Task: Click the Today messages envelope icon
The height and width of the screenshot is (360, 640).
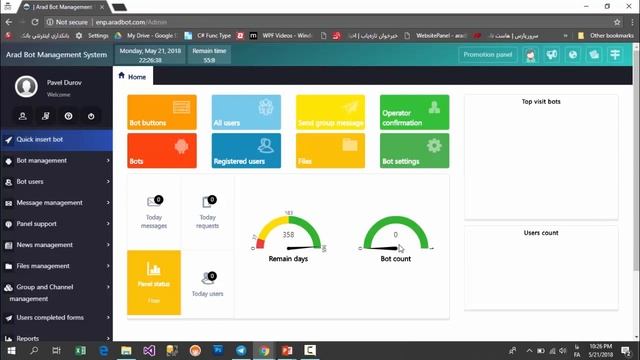Action: tap(154, 201)
